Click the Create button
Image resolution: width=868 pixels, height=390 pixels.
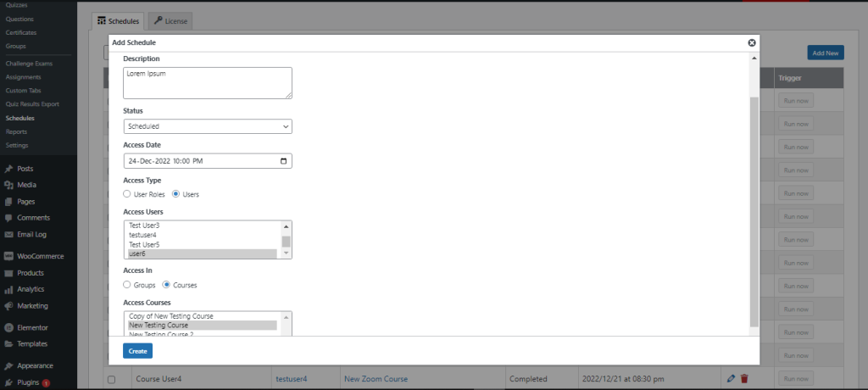(137, 351)
